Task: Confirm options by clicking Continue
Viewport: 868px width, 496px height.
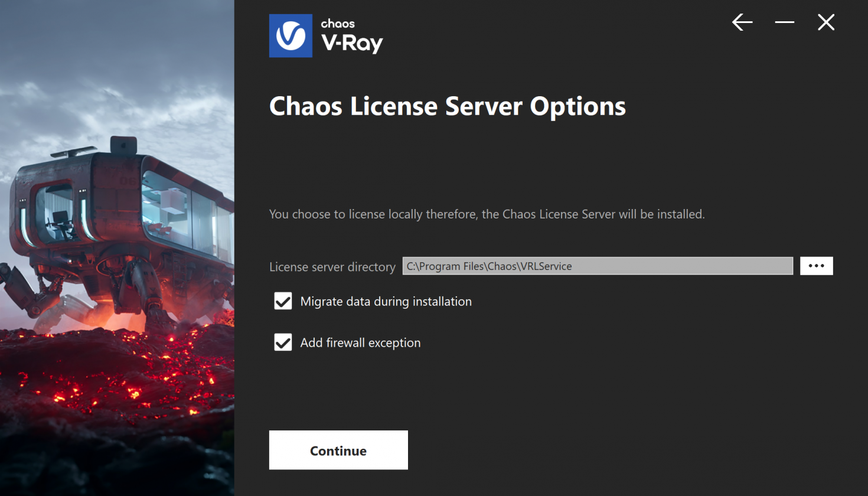Action: pyautogui.click(x=338, y=450)
